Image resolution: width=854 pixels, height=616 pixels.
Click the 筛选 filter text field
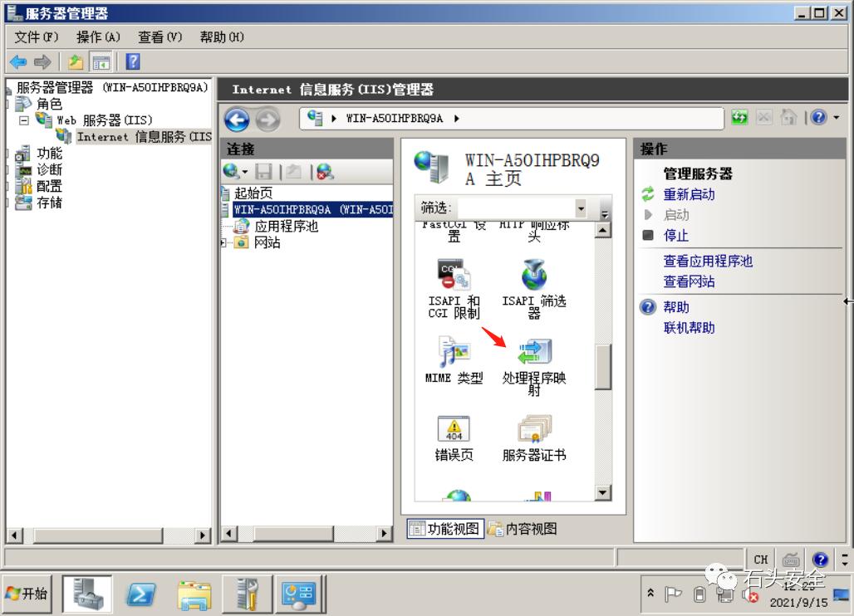click(516, 208)
